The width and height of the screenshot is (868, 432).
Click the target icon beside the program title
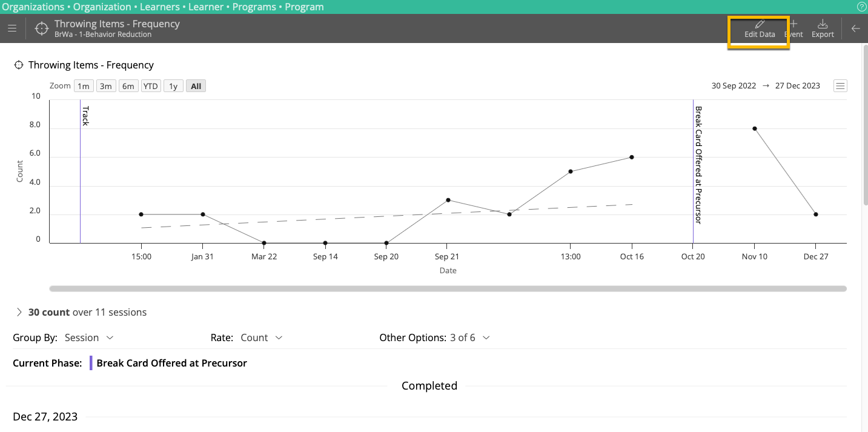(41, 28)
